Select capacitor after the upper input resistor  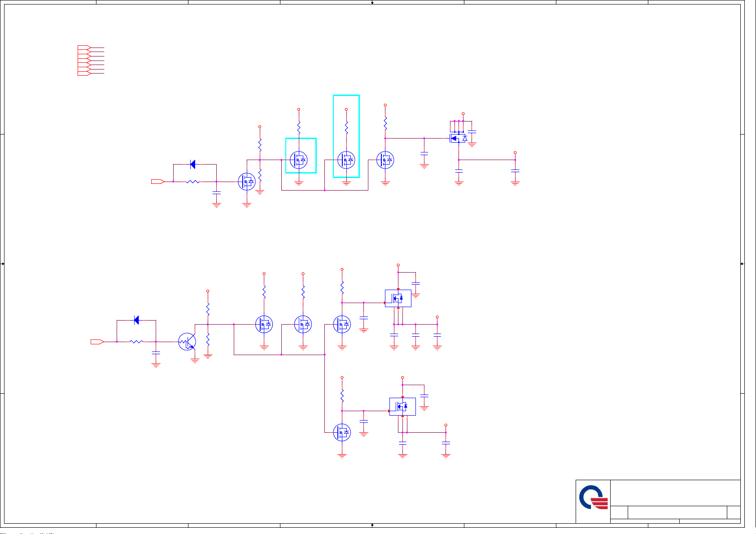[216, 193]
